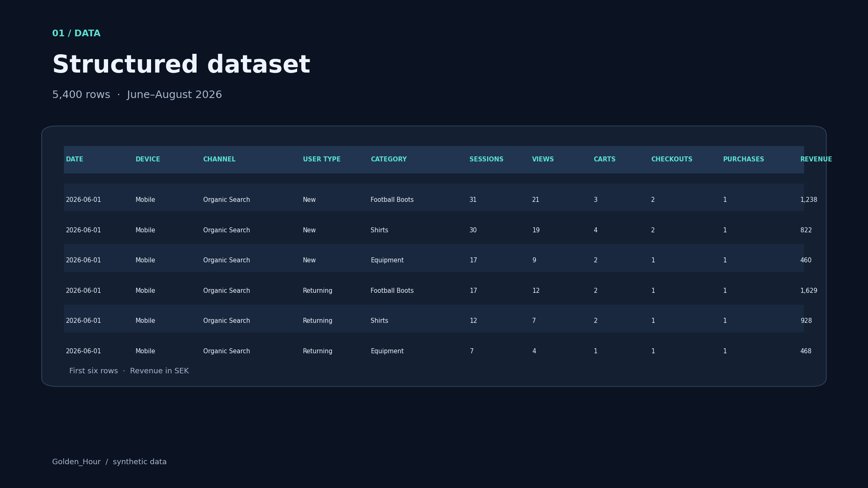Screen dimensions: 868x488
Task: Click the CARTS column header
Action: (x=604, y=159)
